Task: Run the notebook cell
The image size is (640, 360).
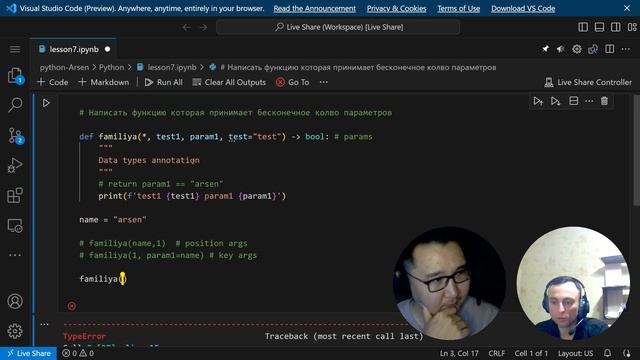Action: [x=46, y=103]
